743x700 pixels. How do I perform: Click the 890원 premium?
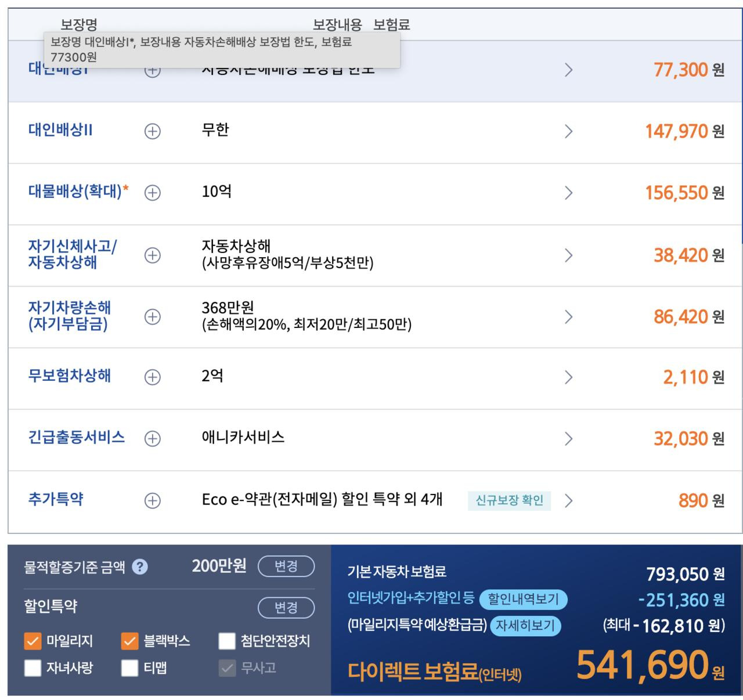(702, 500)
